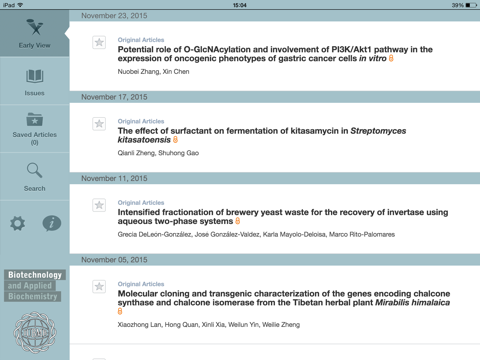
Task: Tap the November 17, 2015 date header
Action: (x=275, y=97)
